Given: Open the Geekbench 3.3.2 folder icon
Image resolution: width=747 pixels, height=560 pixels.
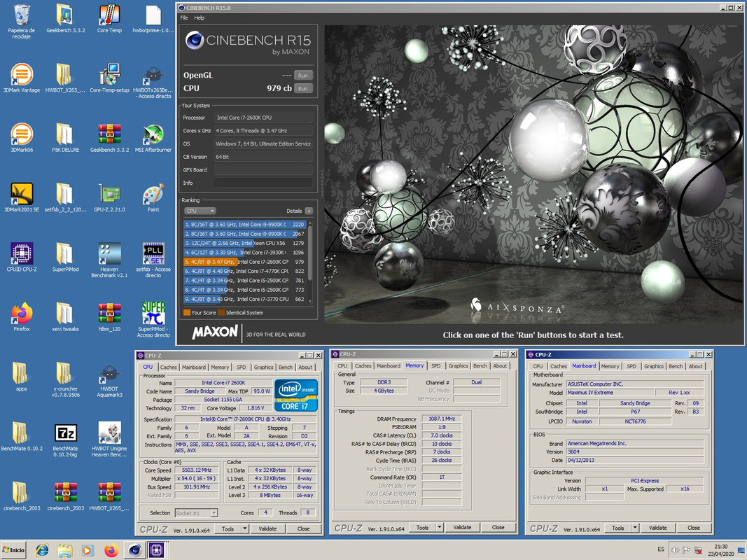Looking at the screenshot, I should [65, 15].
